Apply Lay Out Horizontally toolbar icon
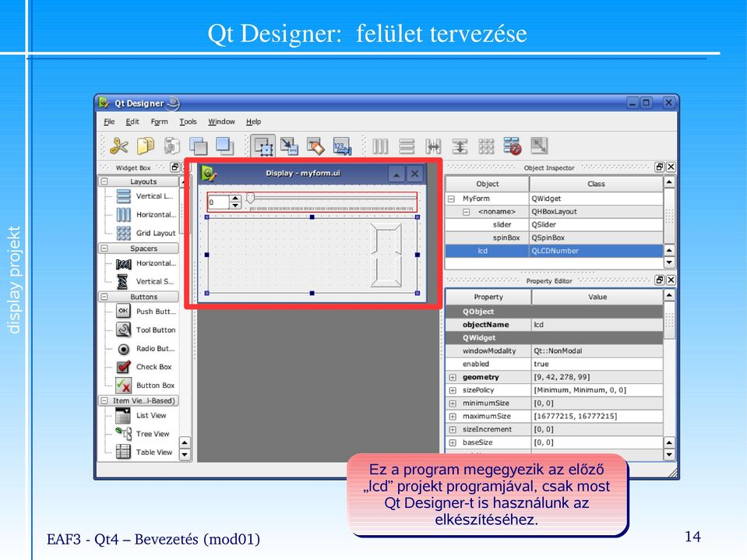 [380, 146]
